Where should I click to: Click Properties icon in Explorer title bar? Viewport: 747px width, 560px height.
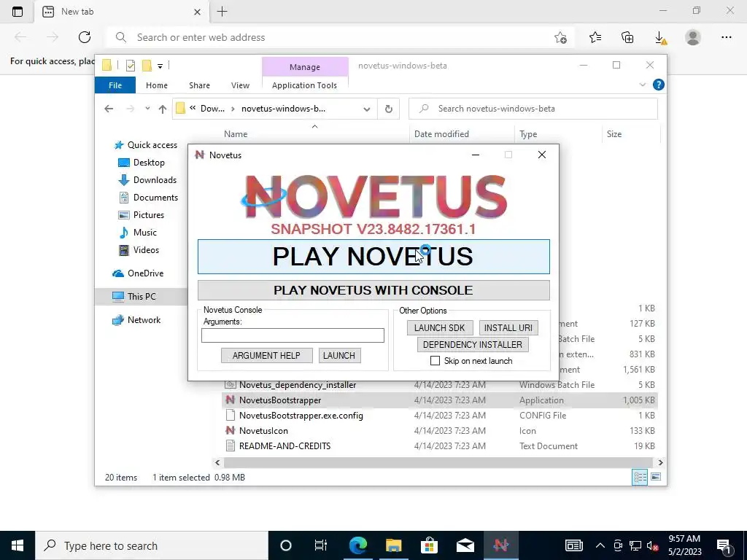pyautogui.click(x=131, y=66)
